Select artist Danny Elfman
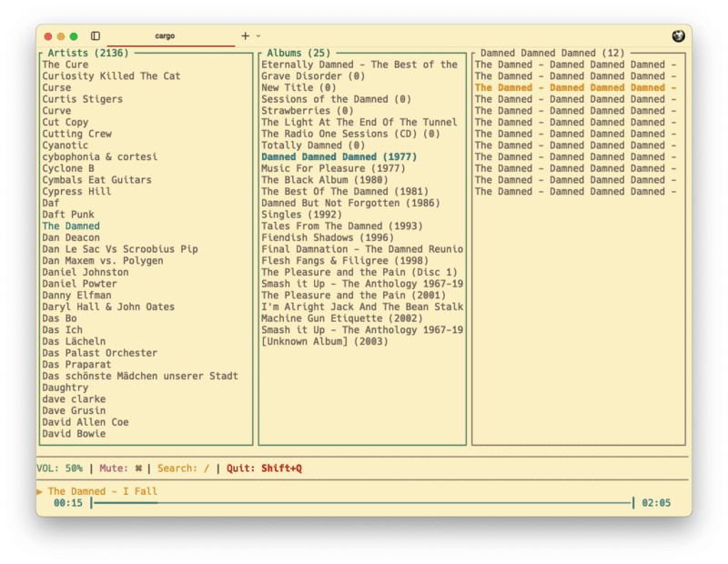728x564 pixels. pyautogui.click(x=77, y=296)
